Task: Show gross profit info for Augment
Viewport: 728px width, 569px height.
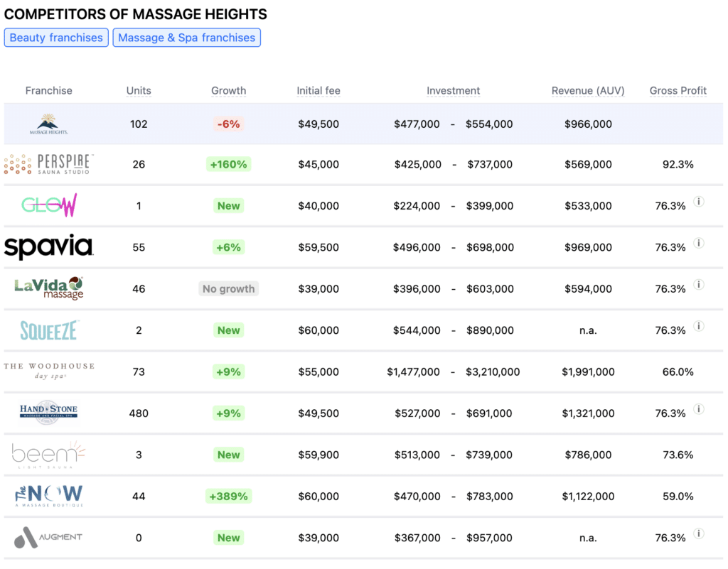Action: click(699, 533)
